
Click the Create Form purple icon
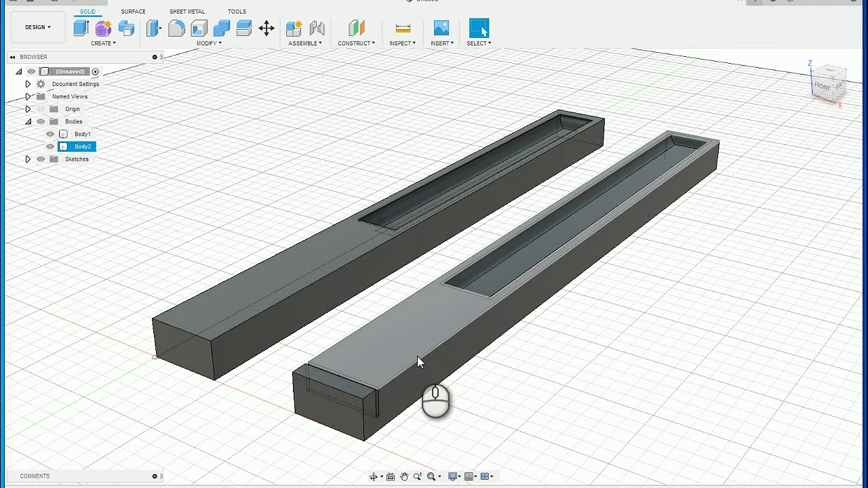(x=103, y=28)
